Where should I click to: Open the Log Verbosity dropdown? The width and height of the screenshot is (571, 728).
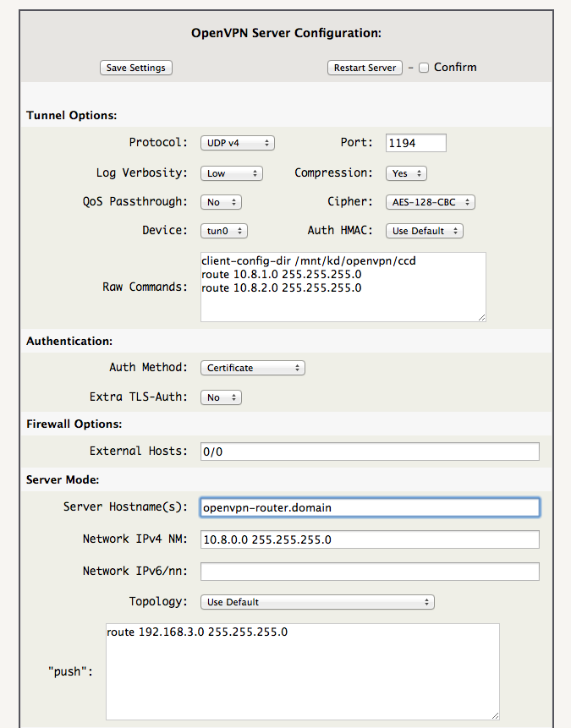tap(232, 173)
